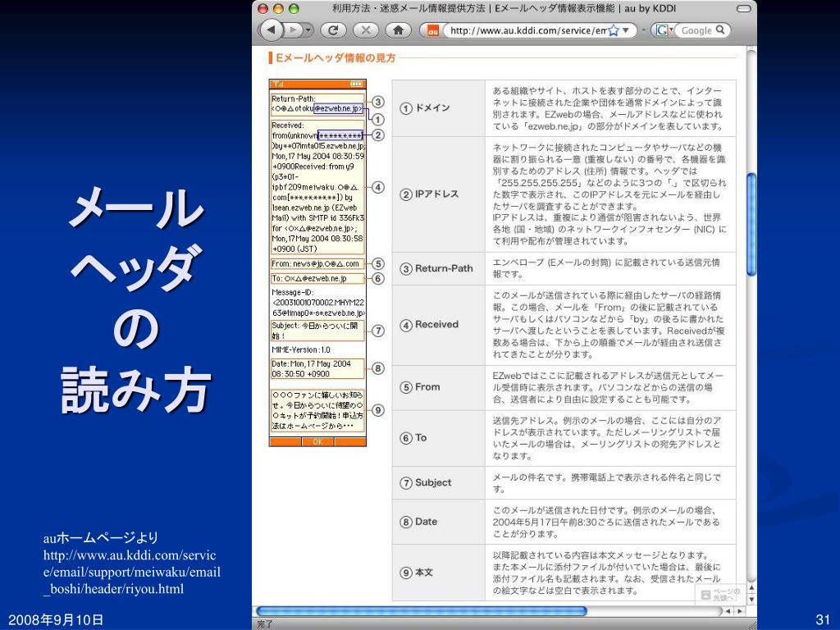Image resolution: width=840 pixels, height=630 pixels.
Task: Close the browser window with red button
Action: [x=262, y=8]
